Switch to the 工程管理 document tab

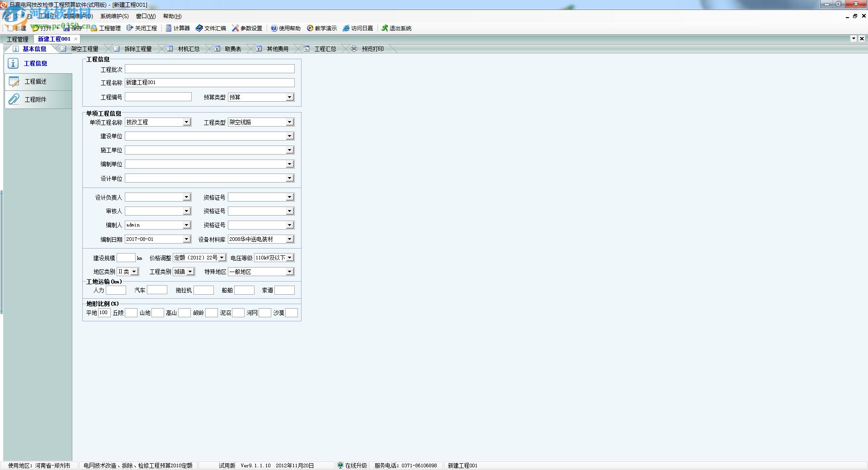click(18, 39)
